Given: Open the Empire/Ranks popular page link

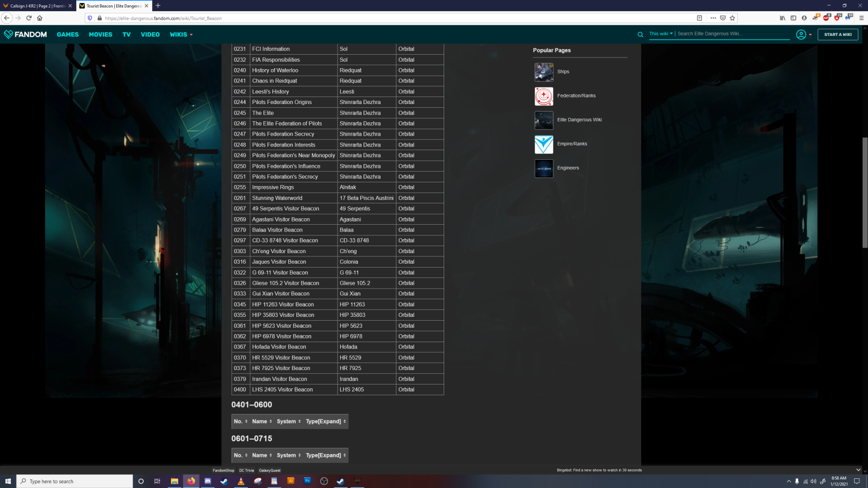Looking at the screenshot, I should (x=572, y=144).
